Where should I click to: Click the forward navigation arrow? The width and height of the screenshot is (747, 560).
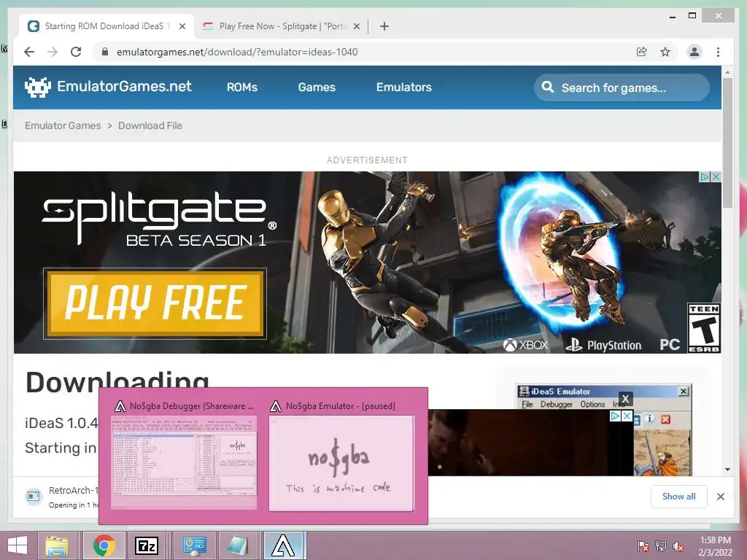coord(53,52)
